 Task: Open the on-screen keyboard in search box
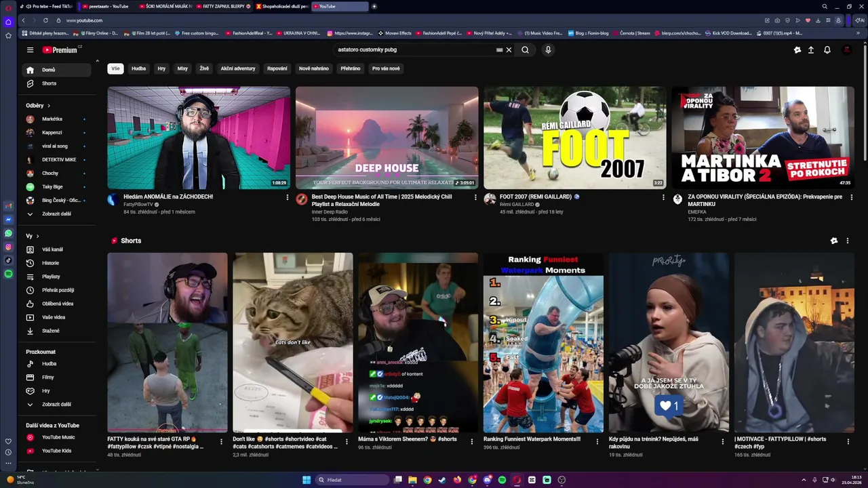499,49
